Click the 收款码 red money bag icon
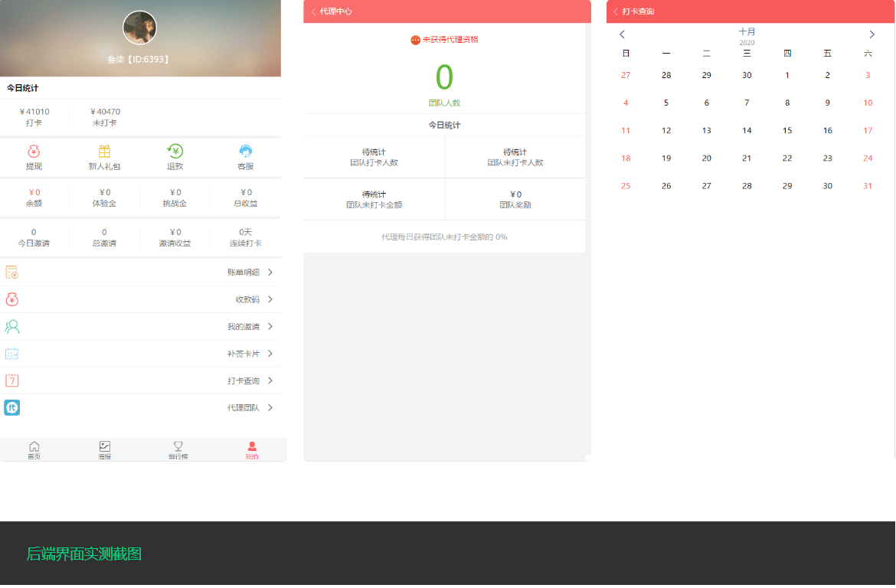This screenshot has height=588, width=896. point(12,299)
